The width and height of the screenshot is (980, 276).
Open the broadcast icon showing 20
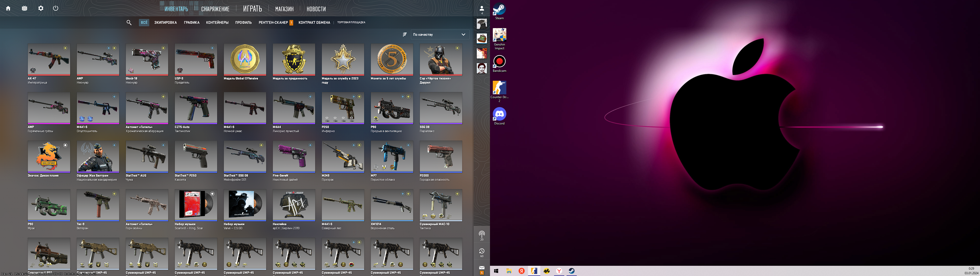482,235
